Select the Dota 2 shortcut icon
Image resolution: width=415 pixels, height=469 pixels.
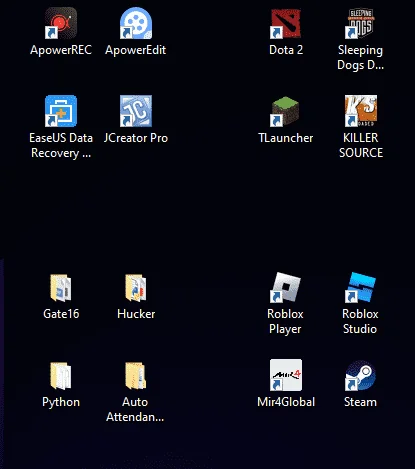(x=286, y=23)
